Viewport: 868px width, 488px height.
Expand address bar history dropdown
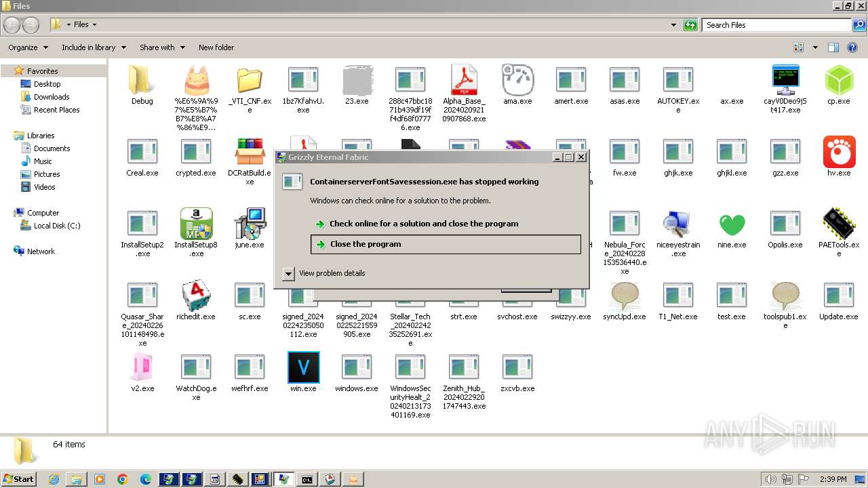tap(673, 25)
